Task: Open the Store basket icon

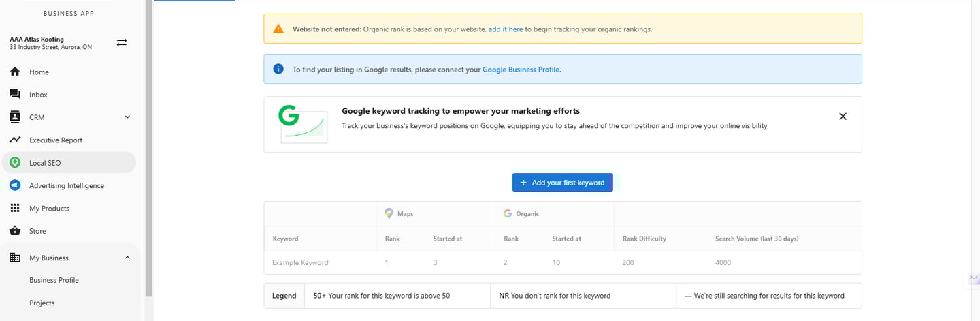Action: pos(15,231)
